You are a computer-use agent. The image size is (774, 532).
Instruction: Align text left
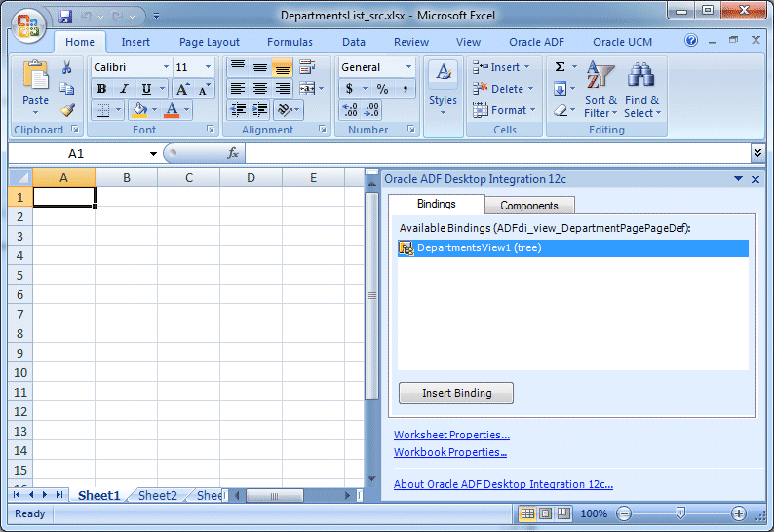click(x=238, y=89)
